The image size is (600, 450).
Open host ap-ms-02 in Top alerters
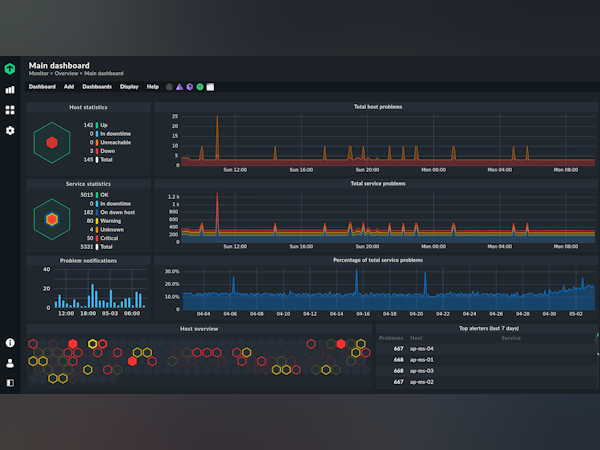[422, 382]
